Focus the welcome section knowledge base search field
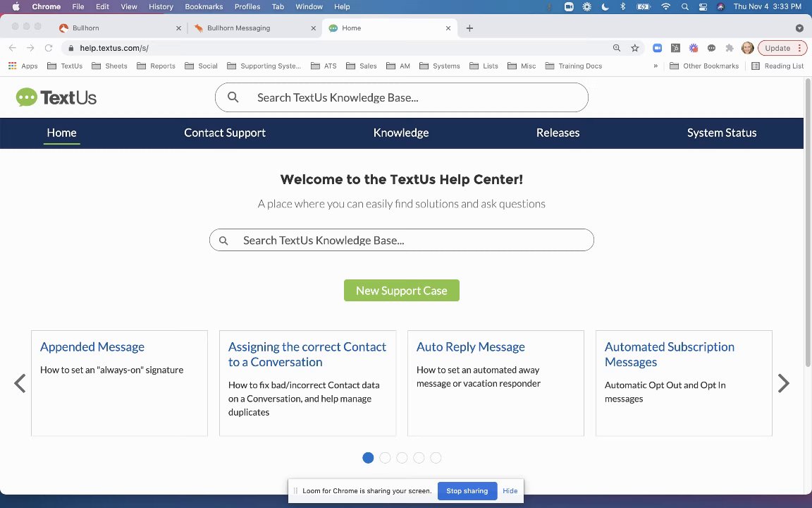The image size is (812, 508). (401, 240)
